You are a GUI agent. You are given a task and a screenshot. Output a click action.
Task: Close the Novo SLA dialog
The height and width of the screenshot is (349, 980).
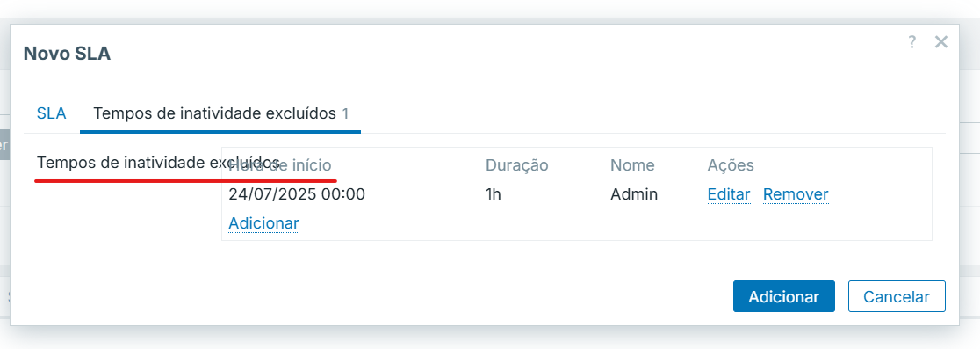pos(941,42)
